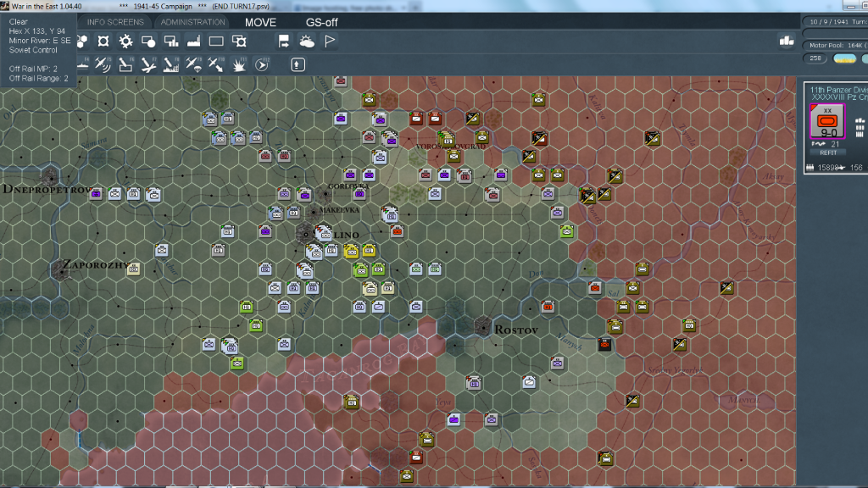868x488 pixels.
Task: Toggle the factory display icon
Action: click(x=193, y=41)
